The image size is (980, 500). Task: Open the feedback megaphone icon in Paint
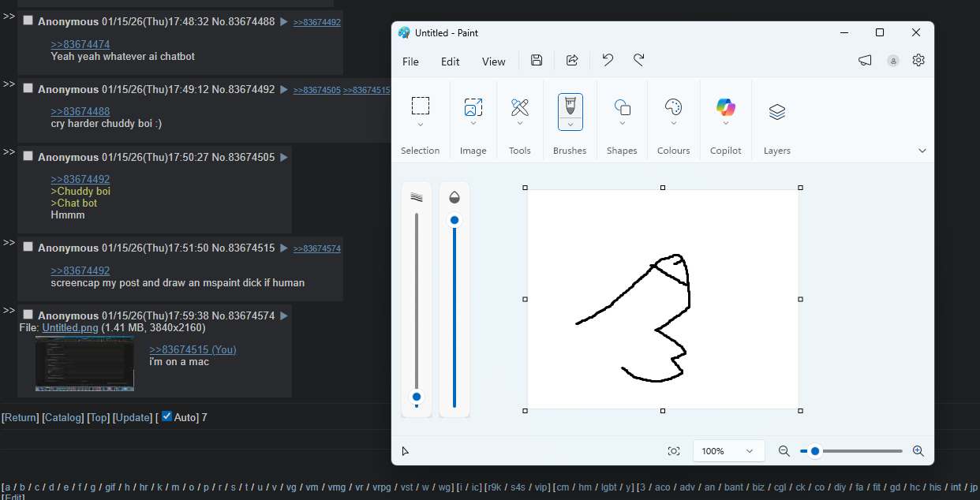(x=865, y=61)
